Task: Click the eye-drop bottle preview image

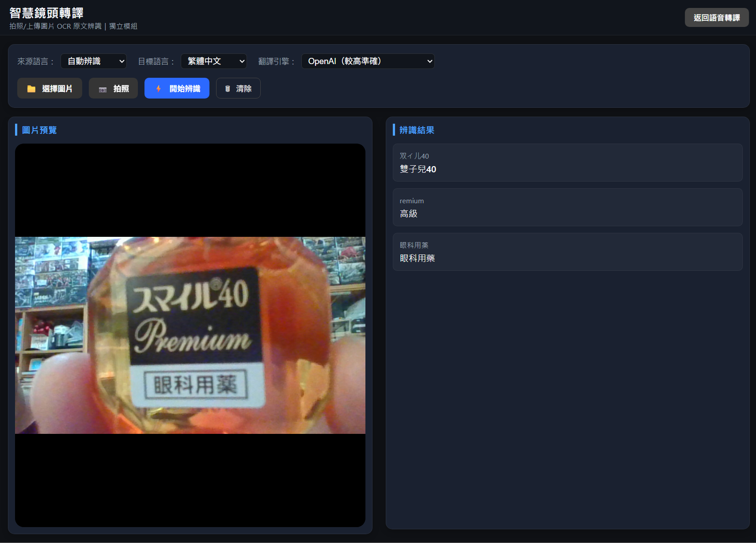Action: pos(190,335)
